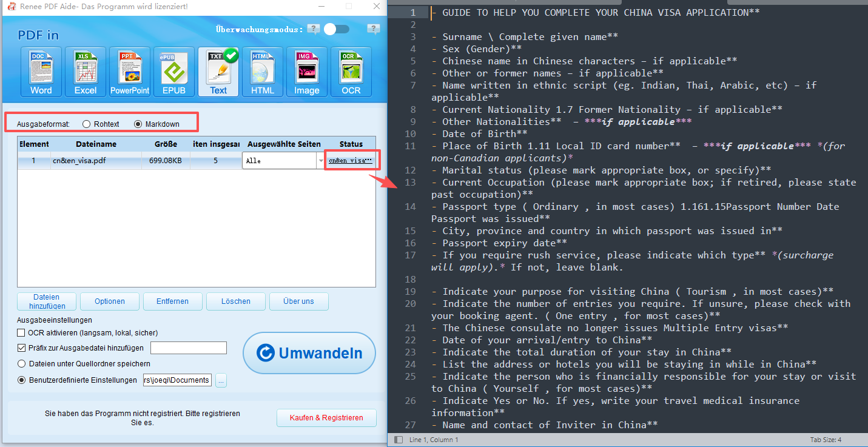Open the PowerPoint conversion mode
Viewport: 868px width, 447px height.
pyautogui.click(x=129, y=71)
